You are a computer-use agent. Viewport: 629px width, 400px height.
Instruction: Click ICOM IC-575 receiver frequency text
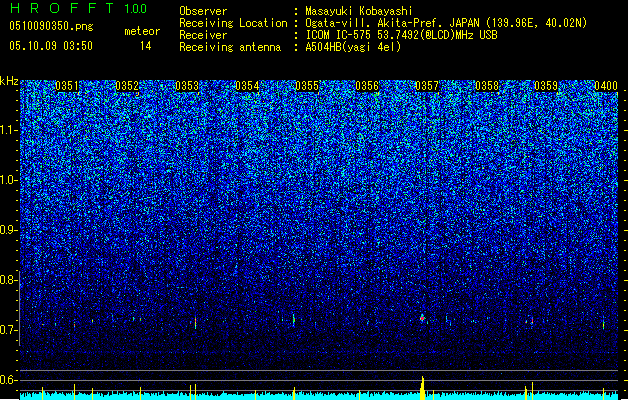coord(401,35)
